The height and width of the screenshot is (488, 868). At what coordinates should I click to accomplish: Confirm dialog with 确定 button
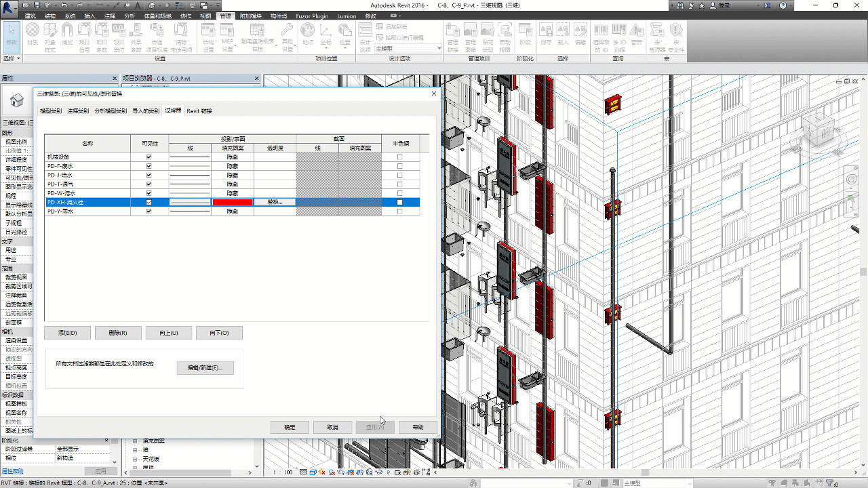click(x=290, y=427)
